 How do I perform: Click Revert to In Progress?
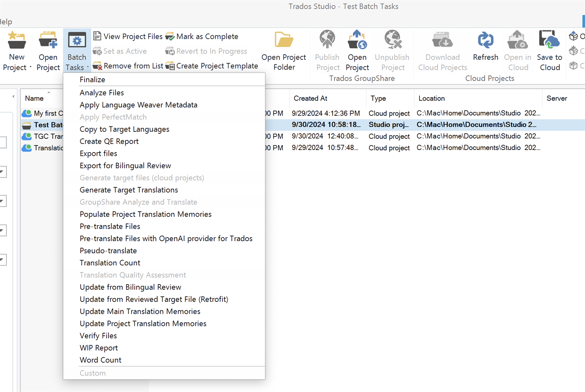(x=206, y=51)
